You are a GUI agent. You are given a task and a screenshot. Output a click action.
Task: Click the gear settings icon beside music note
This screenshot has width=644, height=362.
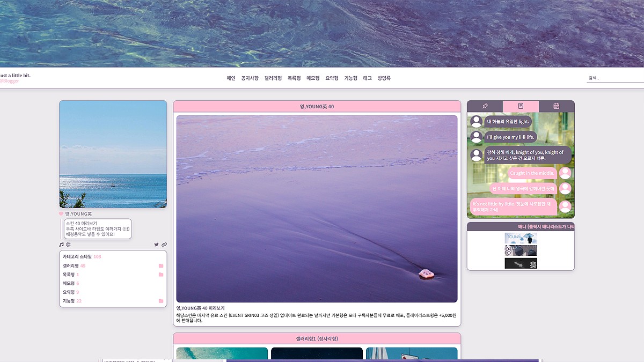pyautogui.click(x=68, y=245)
